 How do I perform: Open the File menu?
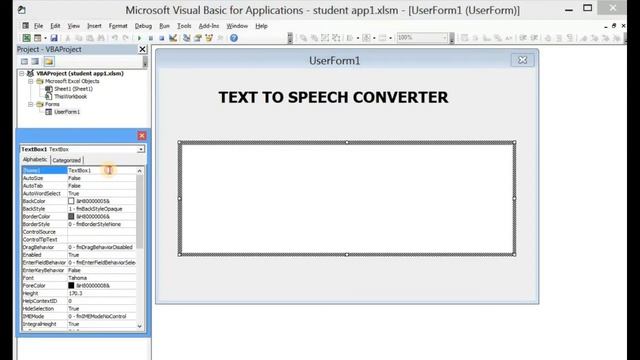point(38,26)
